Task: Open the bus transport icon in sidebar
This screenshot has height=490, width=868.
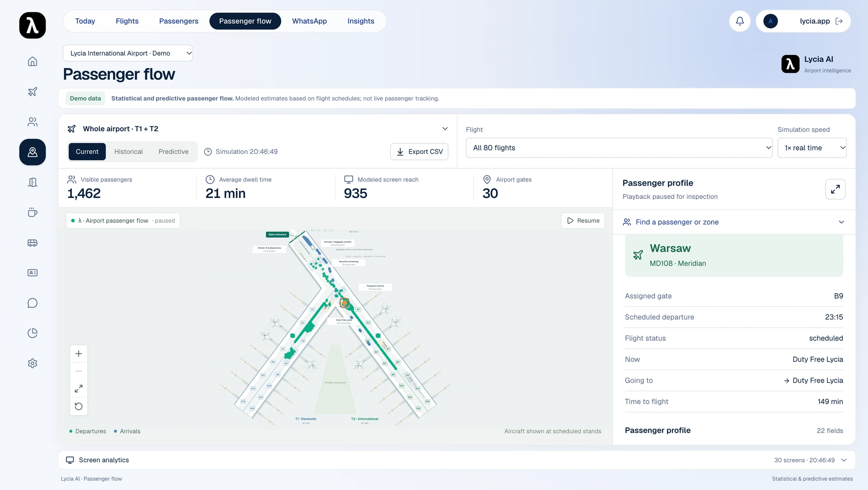Action: click(x=33, y=243)
